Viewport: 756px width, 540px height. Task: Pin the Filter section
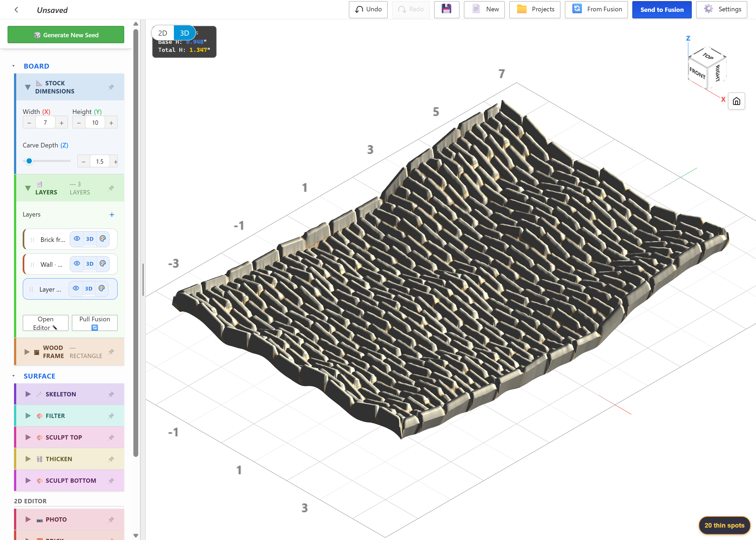click(111, 416)
